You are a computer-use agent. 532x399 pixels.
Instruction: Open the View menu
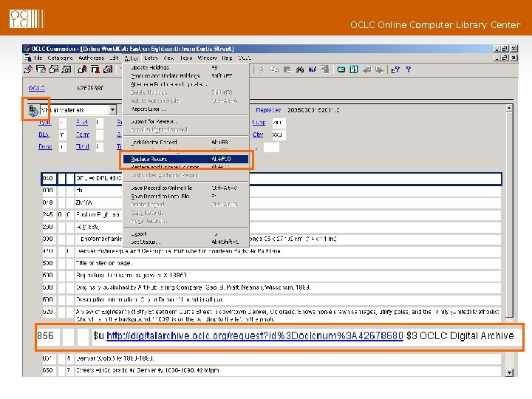(168, 58)
